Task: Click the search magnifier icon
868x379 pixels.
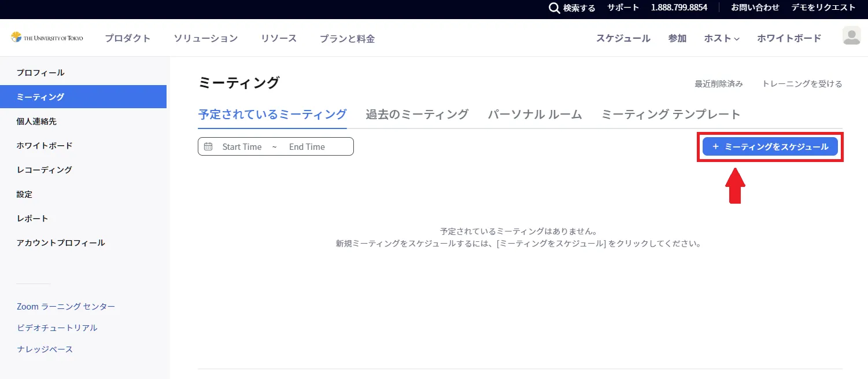Action: tap(554, 8)
